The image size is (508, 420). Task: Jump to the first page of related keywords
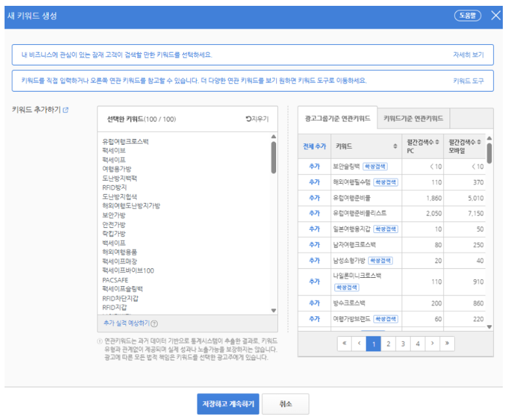(x=344, y=343)
